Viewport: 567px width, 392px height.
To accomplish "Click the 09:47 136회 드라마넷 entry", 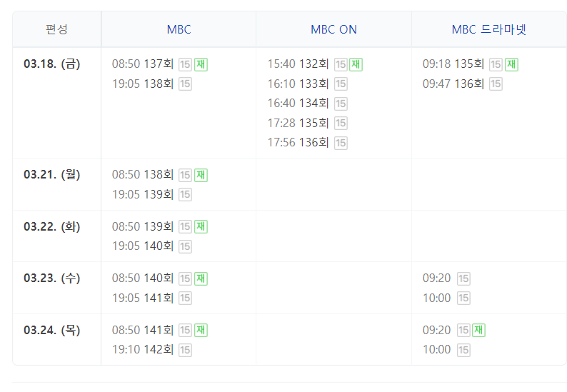I will [453, 84].
